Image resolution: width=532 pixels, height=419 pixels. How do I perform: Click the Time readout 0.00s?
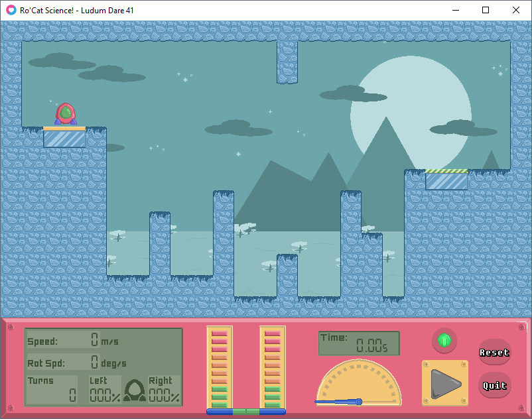(x=359, y=343)
